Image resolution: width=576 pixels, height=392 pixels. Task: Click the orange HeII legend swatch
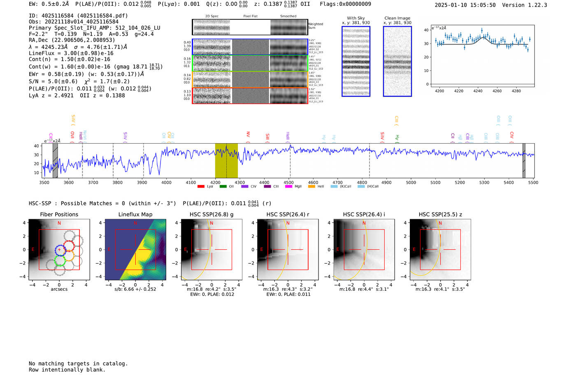click(311, 186)
